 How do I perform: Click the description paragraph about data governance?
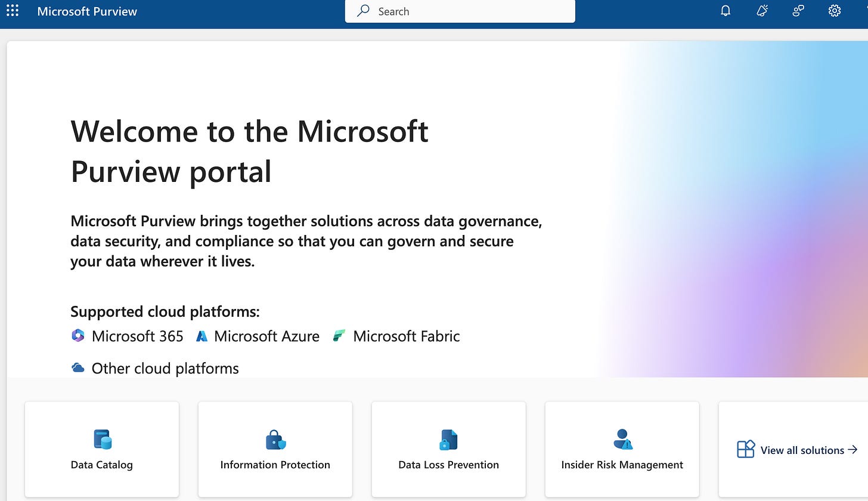coord(306,242)
